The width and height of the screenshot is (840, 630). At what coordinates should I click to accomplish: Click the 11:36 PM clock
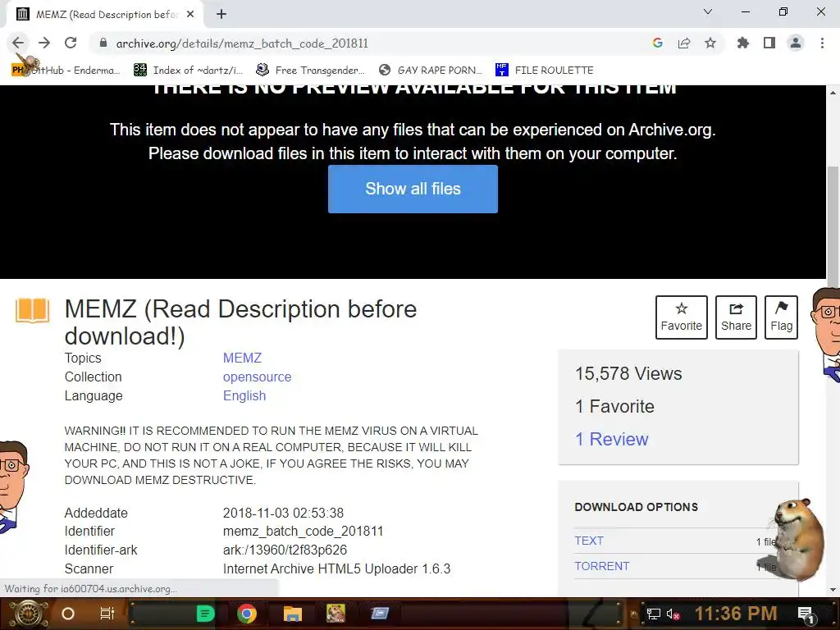click(x=736, y=614)
